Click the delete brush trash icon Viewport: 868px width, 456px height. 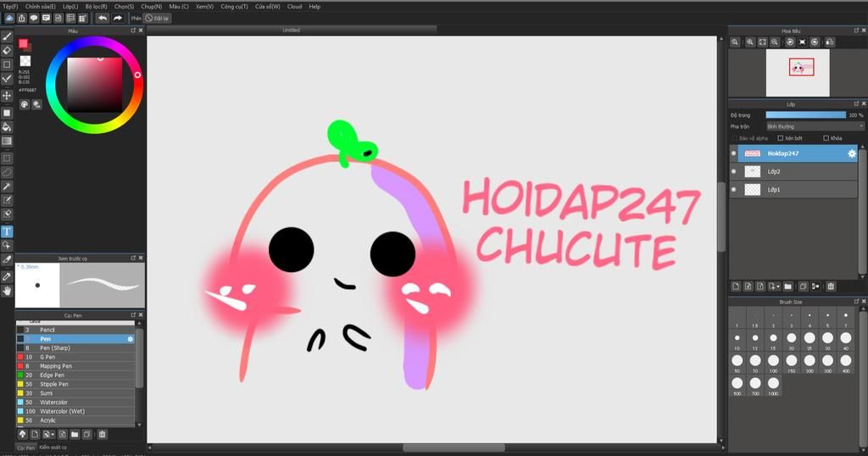(x=103, y=435)
